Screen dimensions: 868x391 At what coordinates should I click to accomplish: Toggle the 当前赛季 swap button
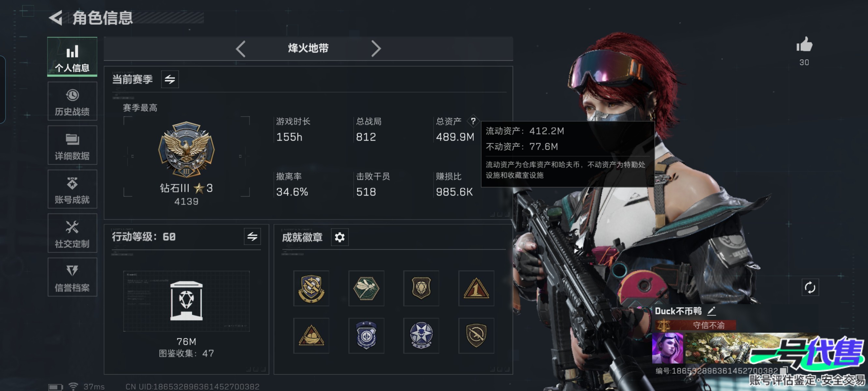coord(170,80)
